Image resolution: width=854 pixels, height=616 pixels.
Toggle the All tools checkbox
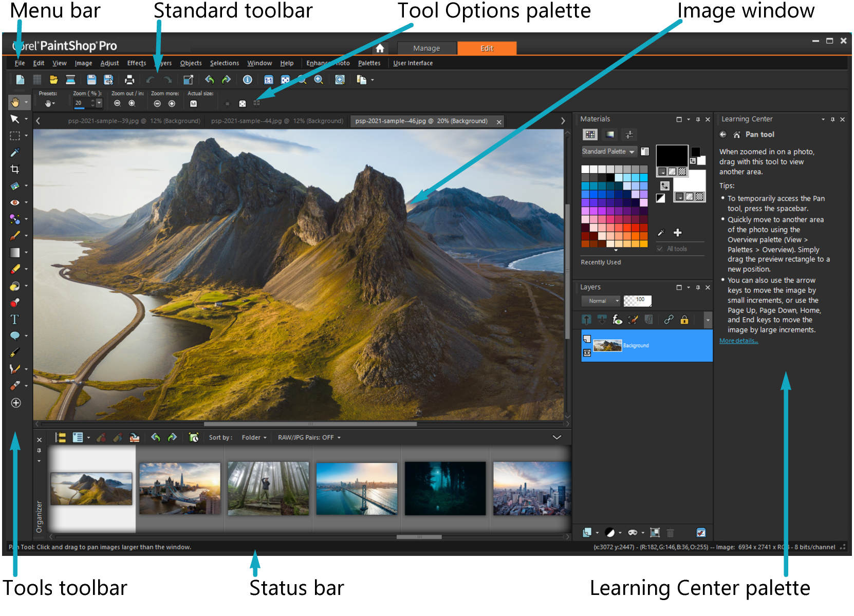tap(660, 249)
